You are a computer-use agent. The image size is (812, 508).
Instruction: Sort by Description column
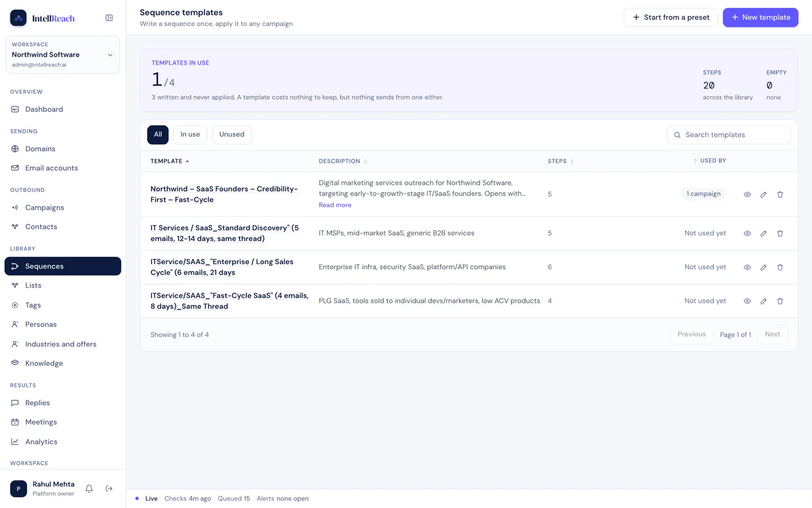(x=343, y=161)
